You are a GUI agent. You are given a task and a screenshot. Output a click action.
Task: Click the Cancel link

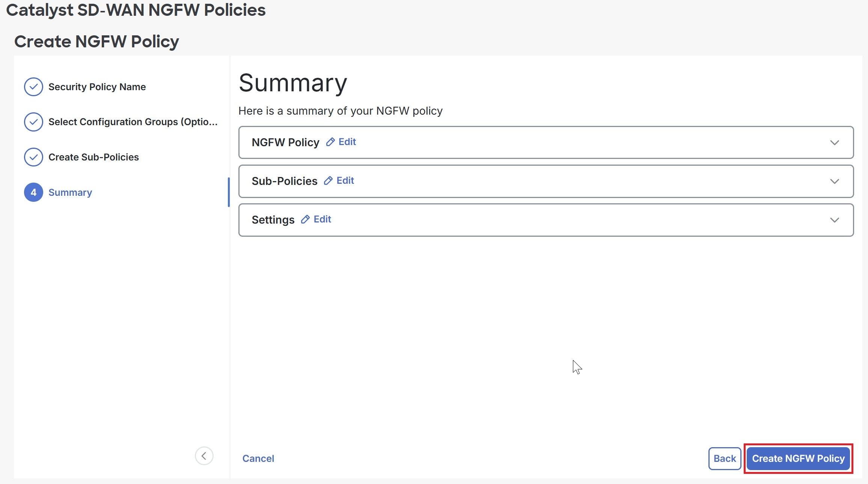pyautogui.click(x=258, y=458)
